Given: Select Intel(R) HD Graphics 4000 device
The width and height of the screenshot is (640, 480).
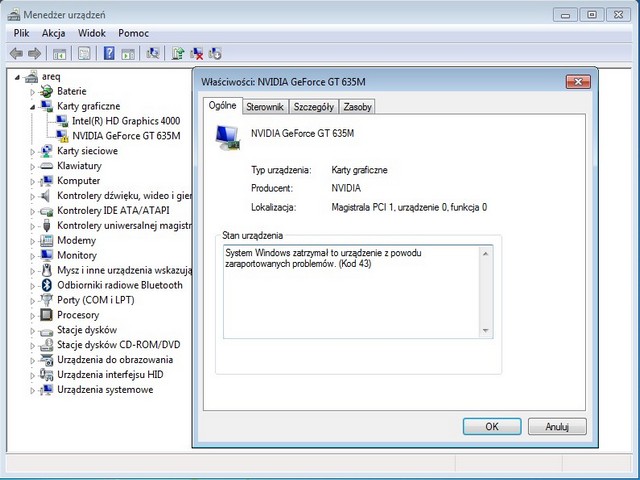Looking at the screenshot, I should click(125, 121).
